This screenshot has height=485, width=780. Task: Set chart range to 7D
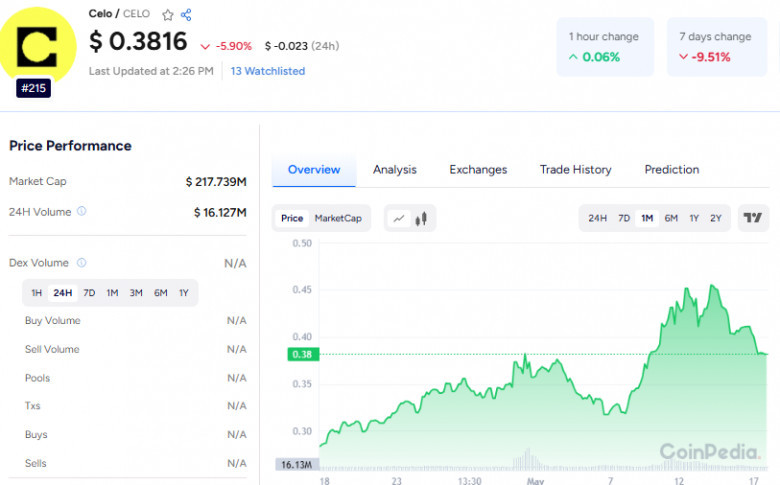(x=624, y=218)
